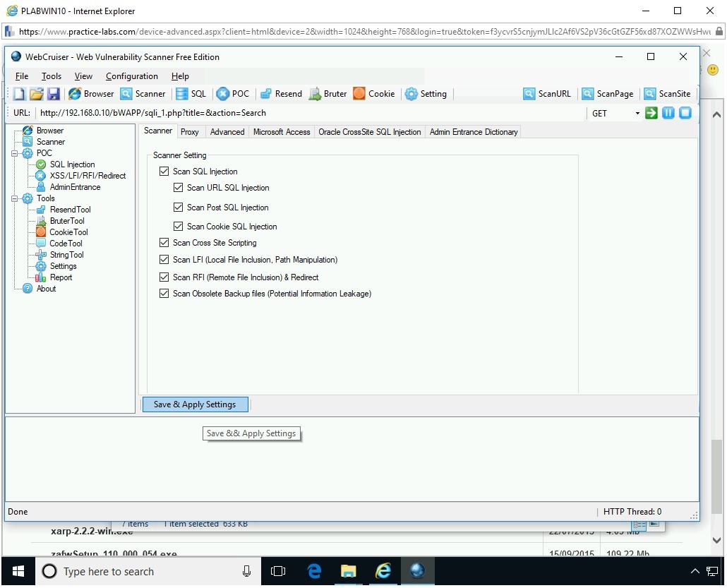Open the Scanner toolbar button
727x588 pixels.
click(143, 94)
